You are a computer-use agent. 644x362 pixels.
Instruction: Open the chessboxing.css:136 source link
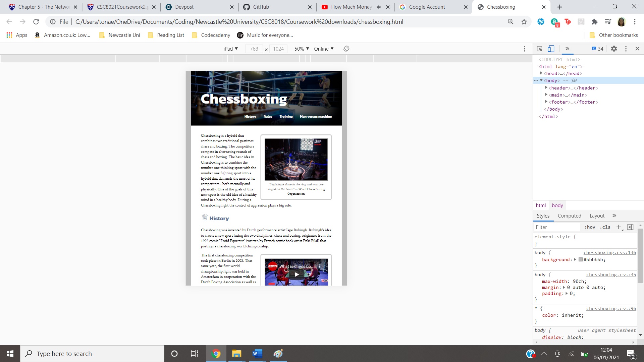tap(609, 252)
